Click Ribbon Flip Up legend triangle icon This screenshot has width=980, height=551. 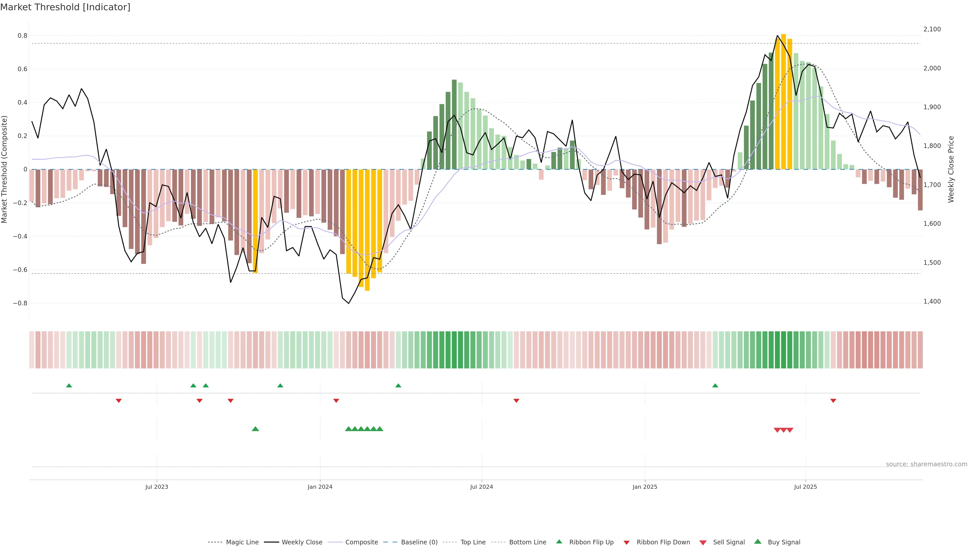coord(559,542)
